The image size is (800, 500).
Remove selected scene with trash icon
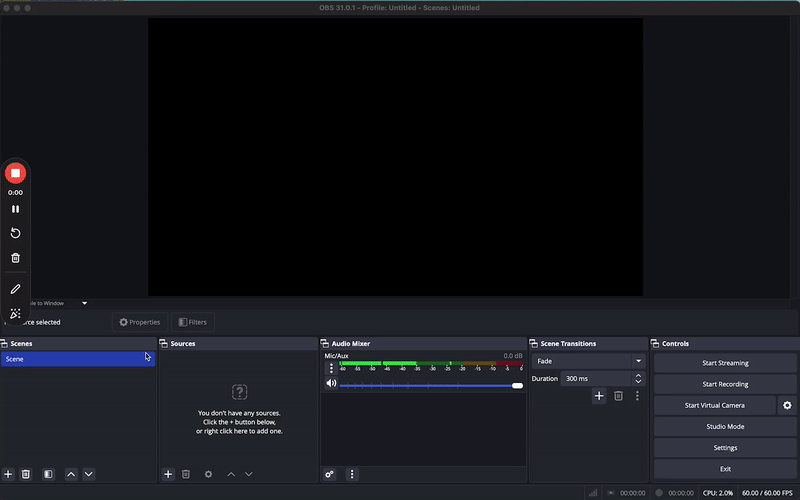pyautogui.click(x=26, y=474)
